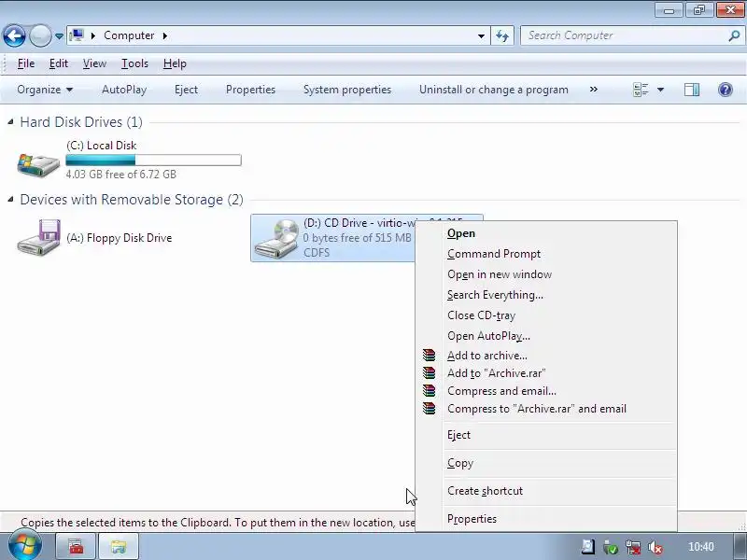Click Eject in the toolbar

186,90
